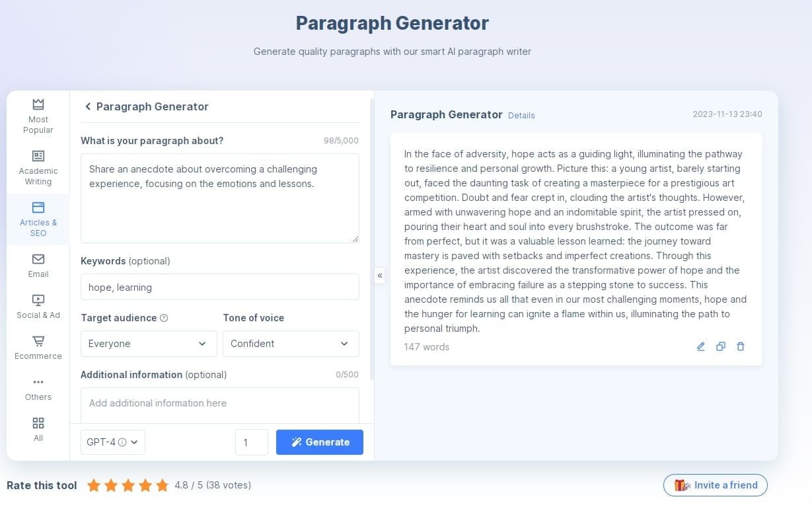
Task: Rate the tool with the fifth star
Action: click(163, 486)
